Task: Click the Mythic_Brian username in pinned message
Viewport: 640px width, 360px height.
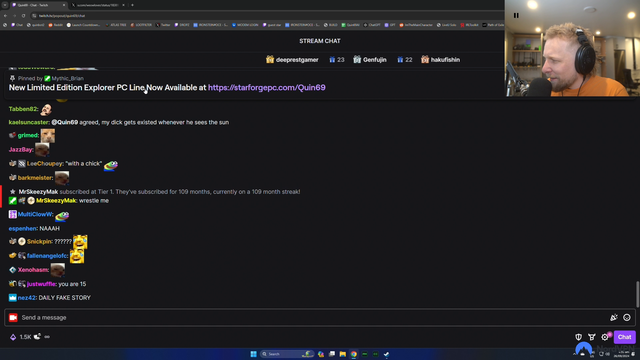Action: [67, 78]
